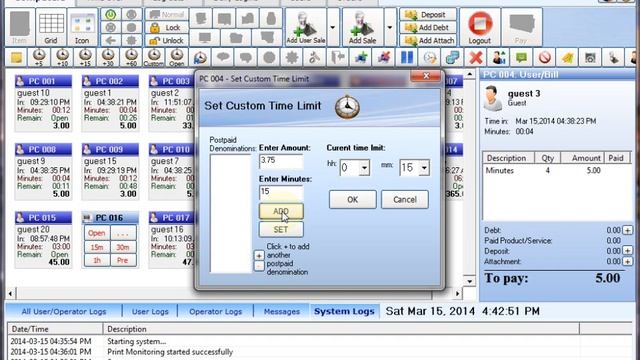
Task: Click Pre button on PC 016
Action: click(x=122, y=260)
